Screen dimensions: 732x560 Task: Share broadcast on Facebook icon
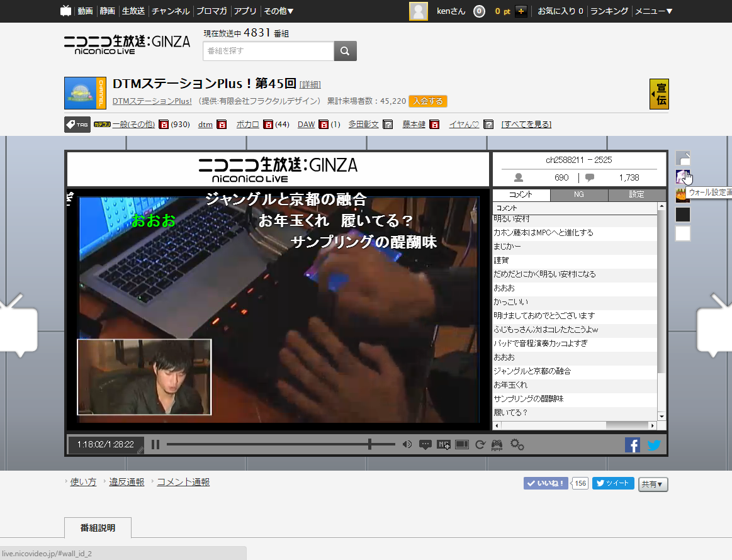click(x=633, y=445)
